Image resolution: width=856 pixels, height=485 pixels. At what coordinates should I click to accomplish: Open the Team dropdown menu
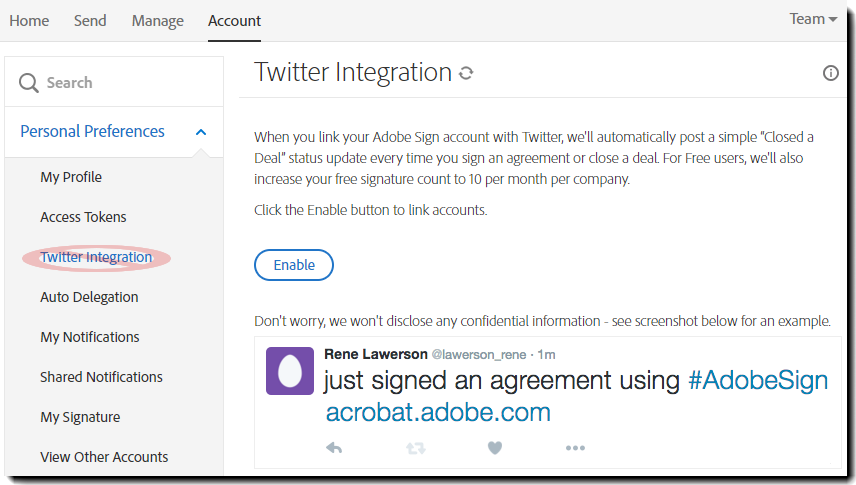pos(813,19)
